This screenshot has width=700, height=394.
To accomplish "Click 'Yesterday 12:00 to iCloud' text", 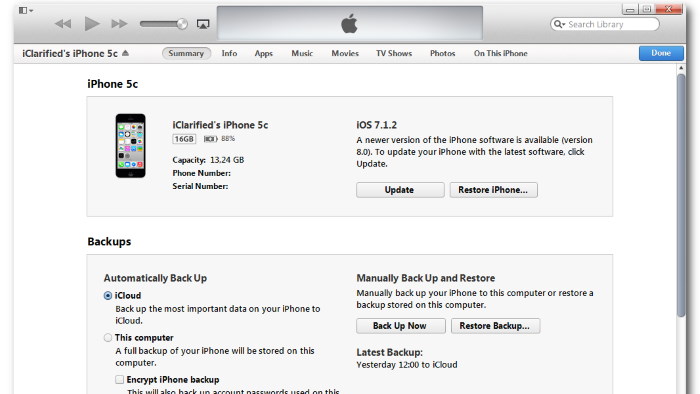I will (x=407, y=365).
